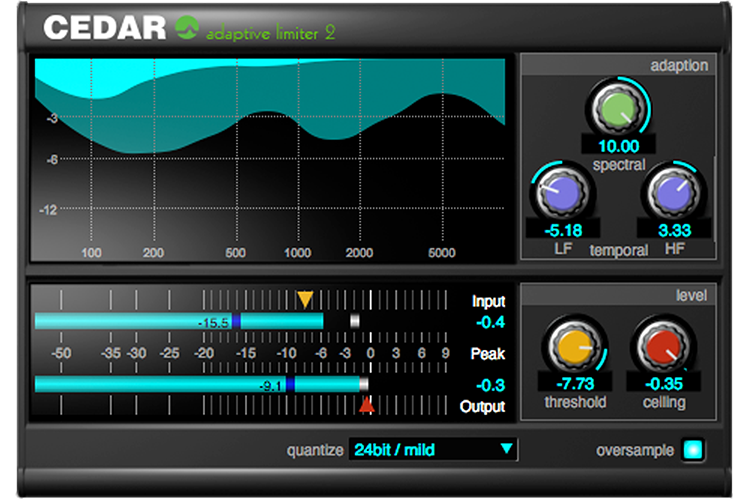This screenshot has width=750, height=500.
Task: Click the yellow threshold marker on input meter
Action: pyautogui.click(x=305, y=299)
